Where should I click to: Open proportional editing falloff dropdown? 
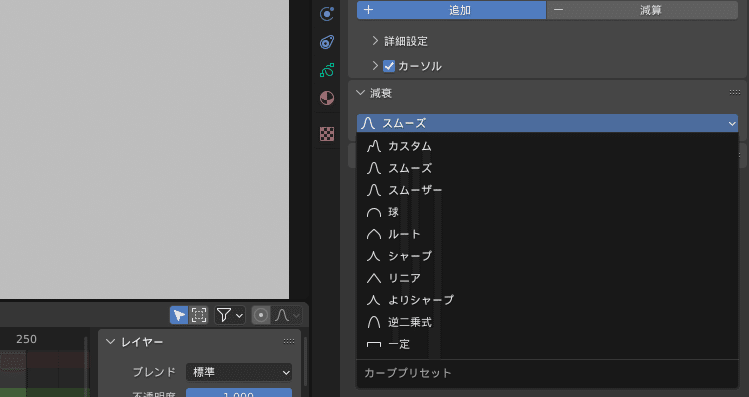point(287,315)
